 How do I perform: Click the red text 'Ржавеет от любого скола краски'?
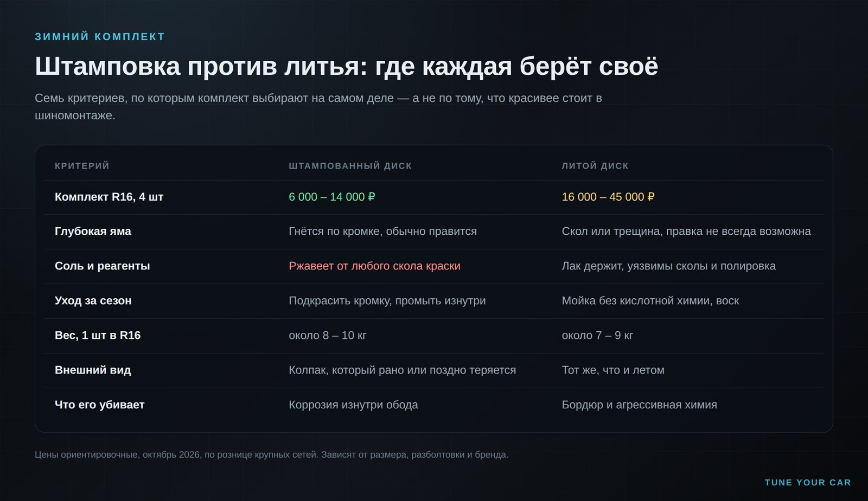pyautogui.click(x=374, y=266)
